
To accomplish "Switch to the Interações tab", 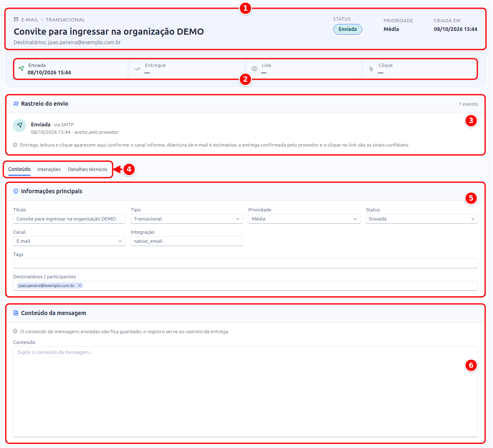I will 49,169.
